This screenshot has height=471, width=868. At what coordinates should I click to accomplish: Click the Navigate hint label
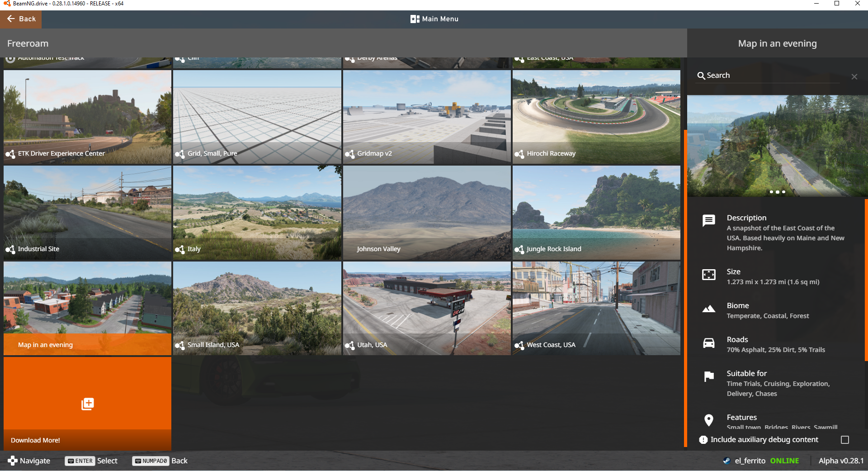pos(35,461)
